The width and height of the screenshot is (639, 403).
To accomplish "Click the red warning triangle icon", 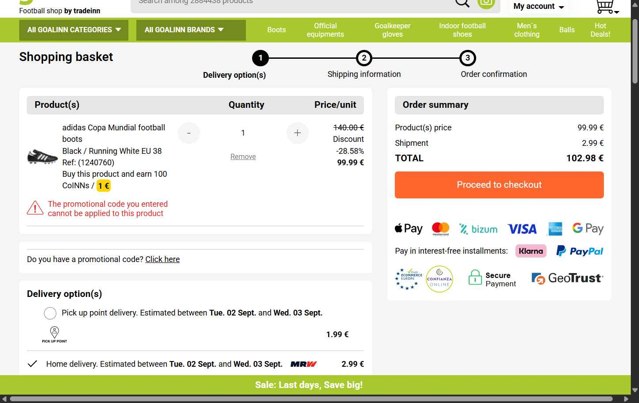I will pyautogui.click(x=35, y=208).
